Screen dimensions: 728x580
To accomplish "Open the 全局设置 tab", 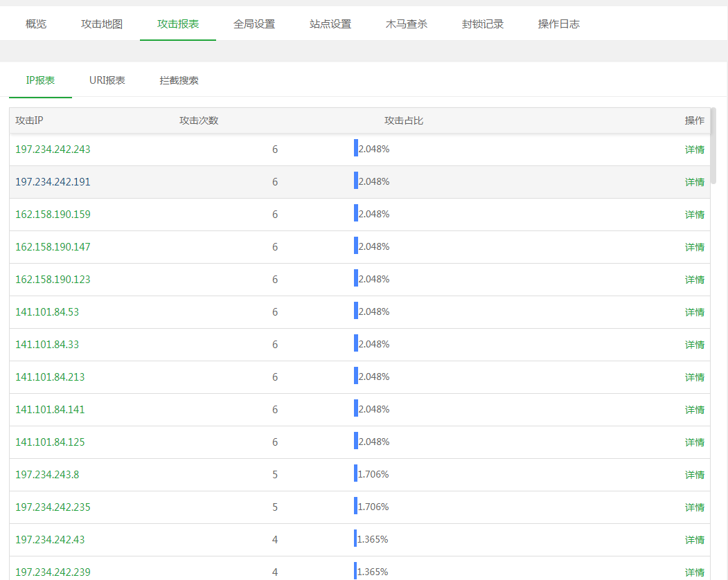I will pyautogui.click(x=254, y=24).
